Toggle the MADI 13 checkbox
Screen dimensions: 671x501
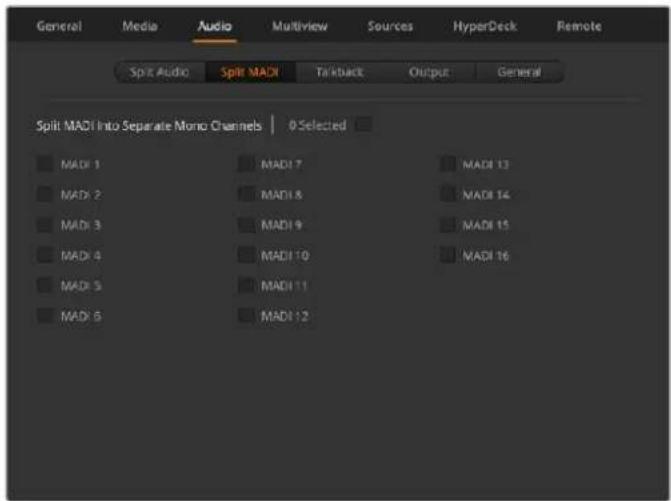pyautogui.click(x=448, y=164)
